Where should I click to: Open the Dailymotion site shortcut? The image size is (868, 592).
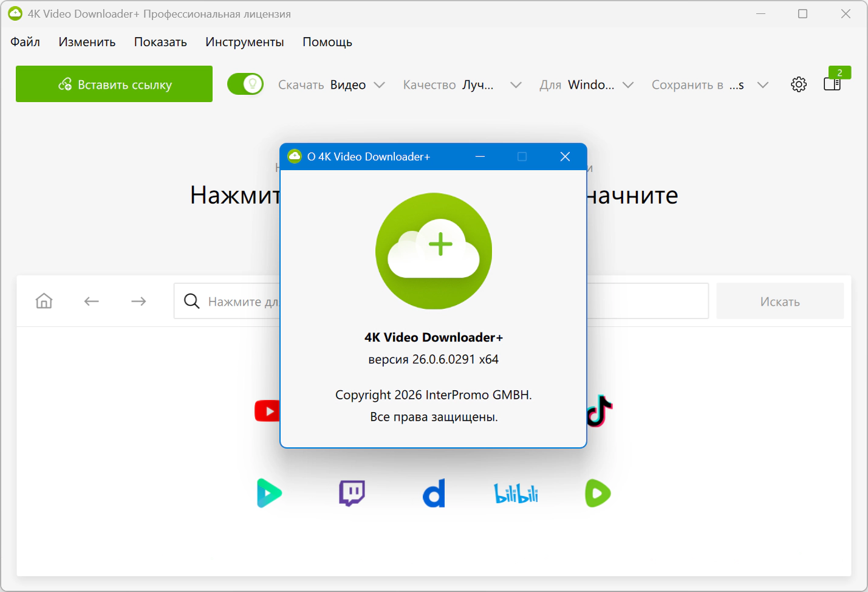[x=434, y=493]
